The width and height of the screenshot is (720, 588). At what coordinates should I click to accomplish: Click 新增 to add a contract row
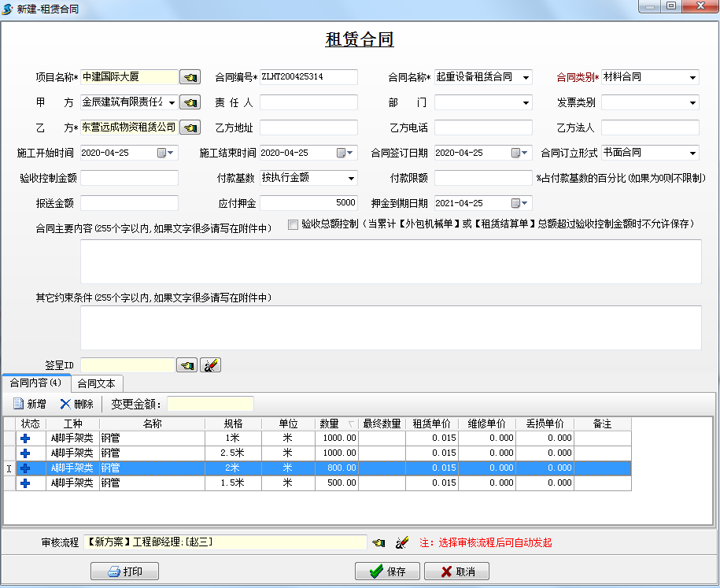tap(29, 404)
